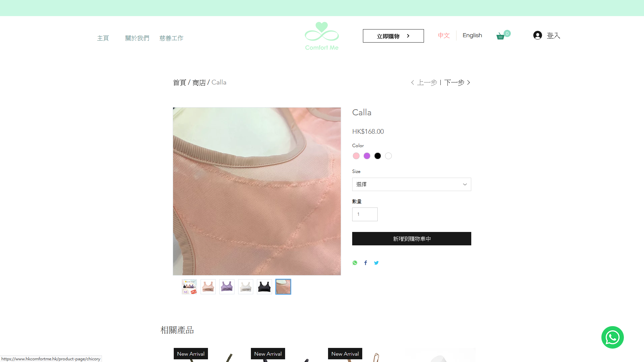Share product on Twitter icon
Viewport: 644px width, 362px height.
376,263
